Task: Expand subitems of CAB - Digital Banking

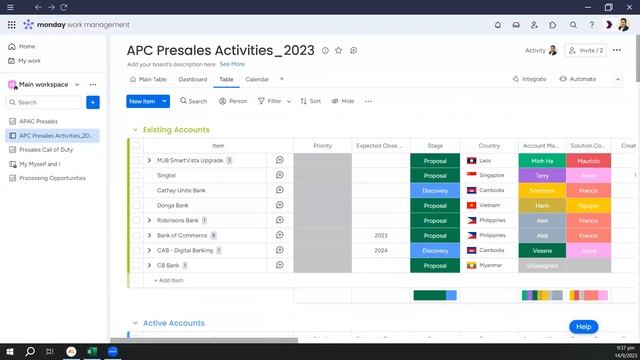Action: pos(149,251)
